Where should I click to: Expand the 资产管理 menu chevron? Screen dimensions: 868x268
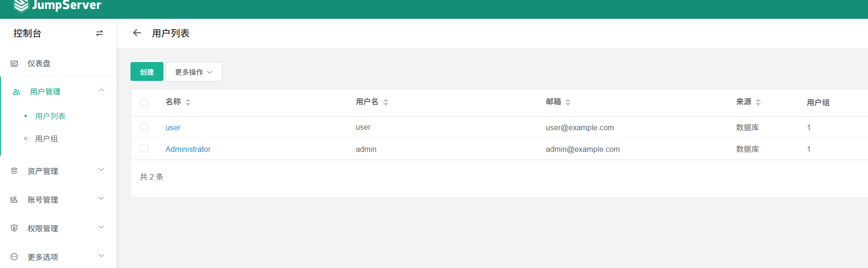(101, 170)
